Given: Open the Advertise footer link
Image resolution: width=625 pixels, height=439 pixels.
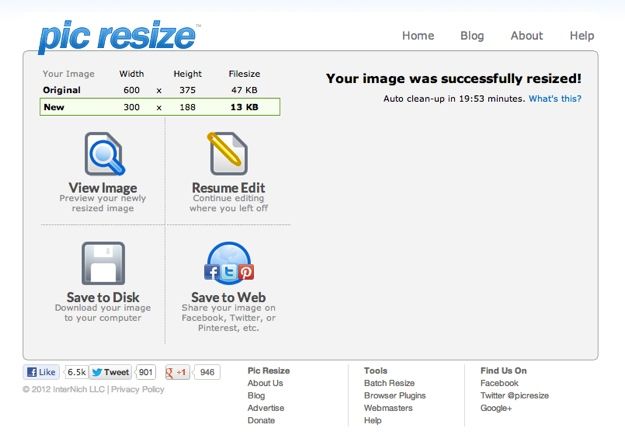Looking at the screenshot, I should coord(265,408).
